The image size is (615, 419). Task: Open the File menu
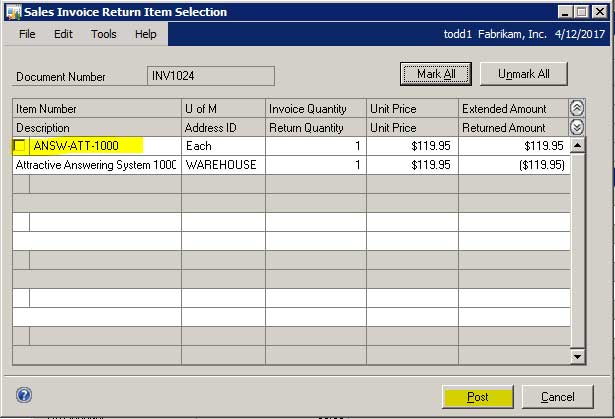(27, 34)
